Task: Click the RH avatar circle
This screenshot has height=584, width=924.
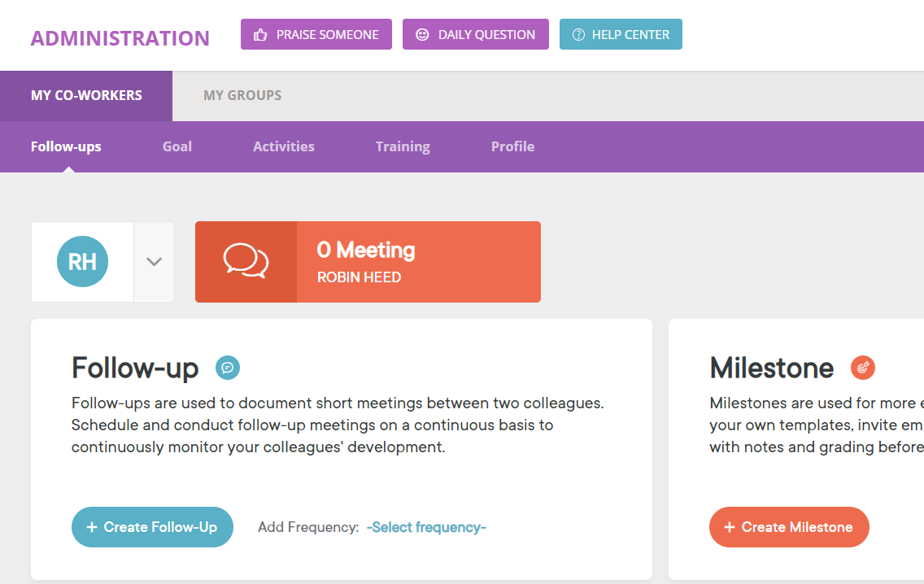Action: click(x=82, y=262)
